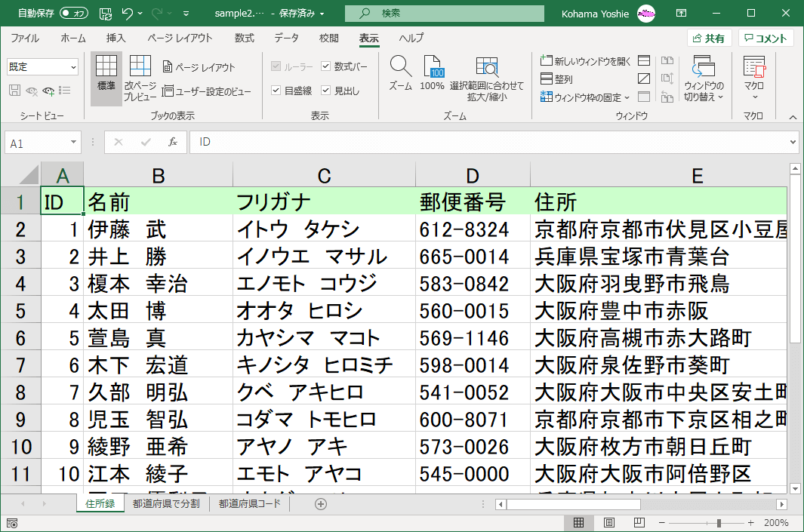This screenshot has width=804, height=532.
Task: Open Customize Quick Access Toolbar dropdown
Action: (x=186, y=14)
